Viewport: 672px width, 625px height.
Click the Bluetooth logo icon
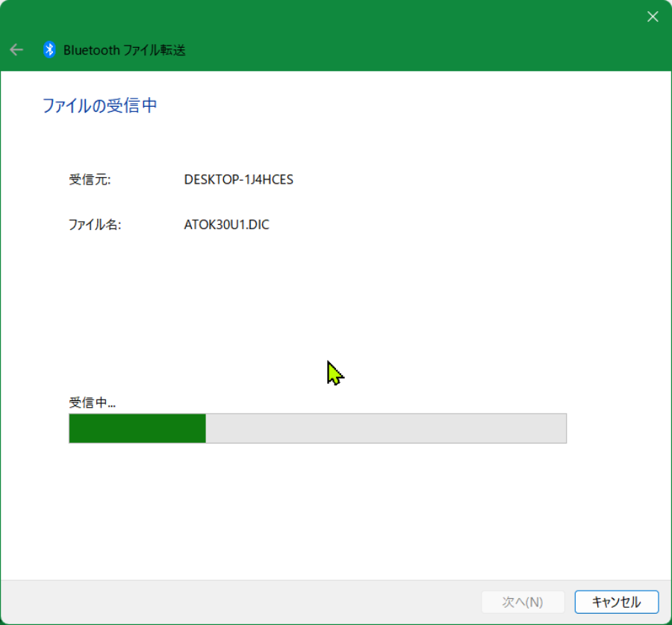pos(49,50)
